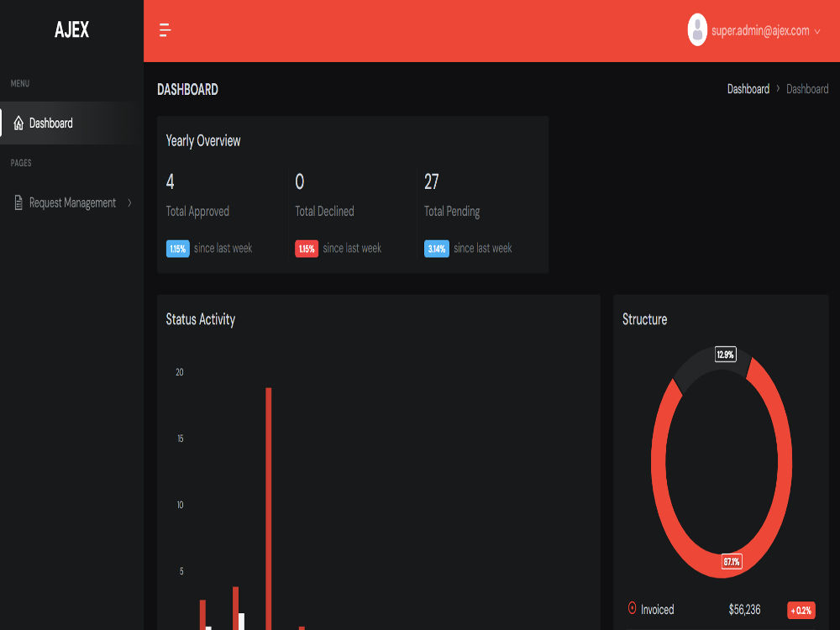Click the Invoiced legend circle icon
Viewport: 840px width, 630px height.
coord(632,608)
